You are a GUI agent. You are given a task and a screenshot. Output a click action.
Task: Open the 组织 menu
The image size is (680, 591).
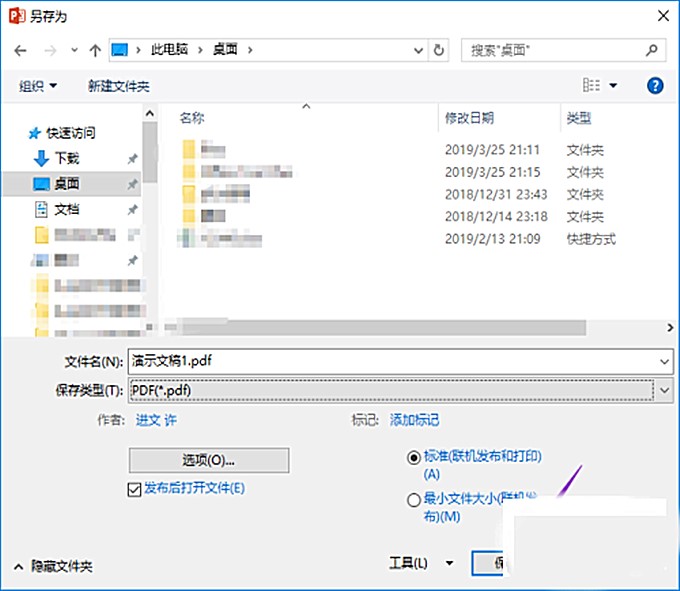[x=38, y=86]
